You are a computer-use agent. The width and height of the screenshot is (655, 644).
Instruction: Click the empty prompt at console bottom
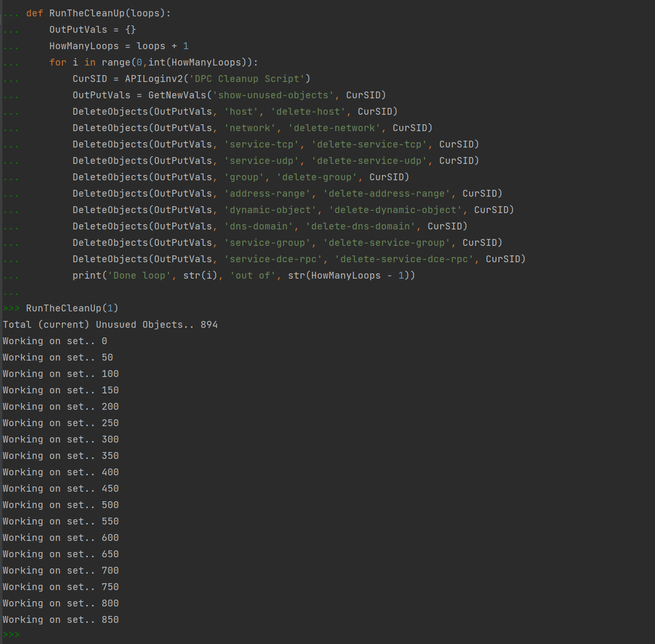click(32, 635)
